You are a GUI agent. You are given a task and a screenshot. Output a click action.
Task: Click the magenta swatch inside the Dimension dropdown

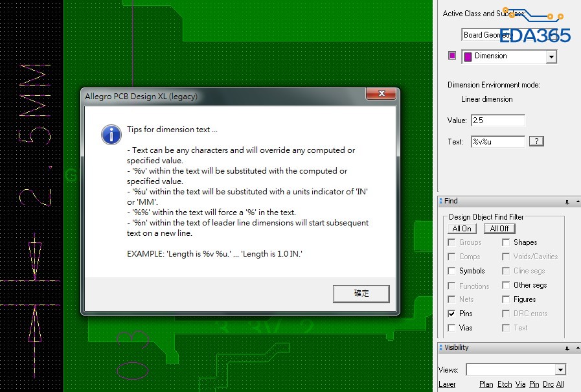coord(468,56)
